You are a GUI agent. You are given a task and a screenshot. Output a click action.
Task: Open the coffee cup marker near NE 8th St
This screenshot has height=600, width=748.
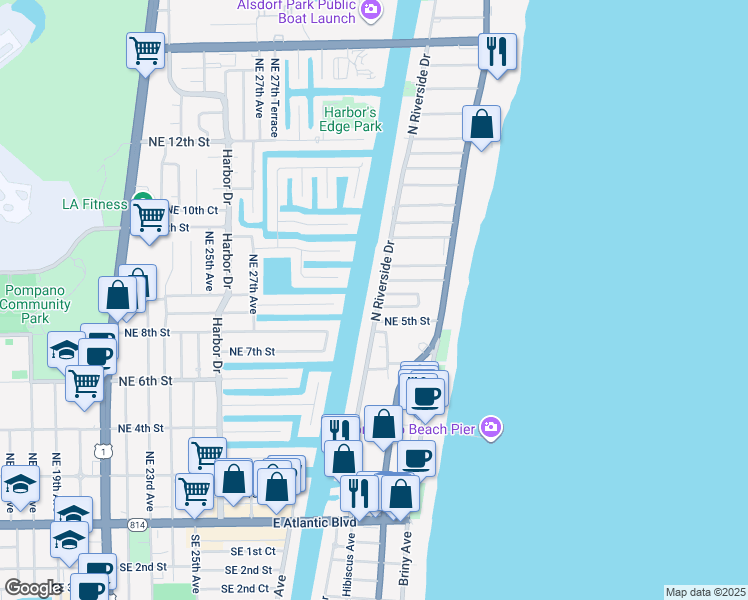pos(98,355)
